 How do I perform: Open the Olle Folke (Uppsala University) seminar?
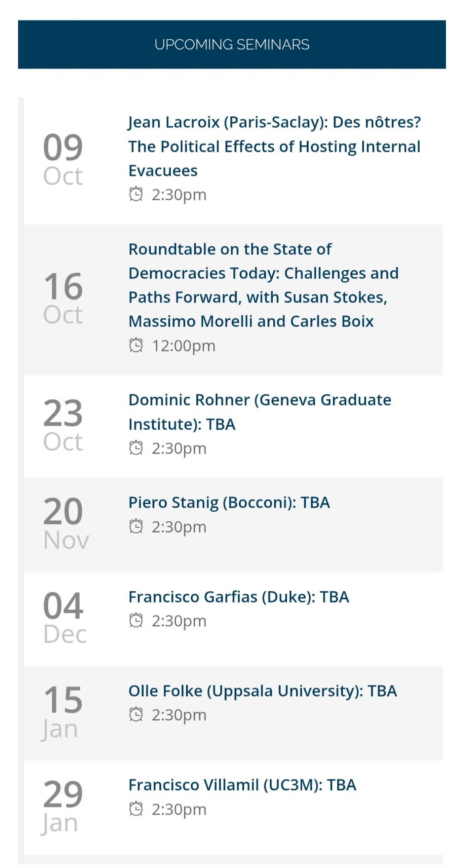(262, 690)
